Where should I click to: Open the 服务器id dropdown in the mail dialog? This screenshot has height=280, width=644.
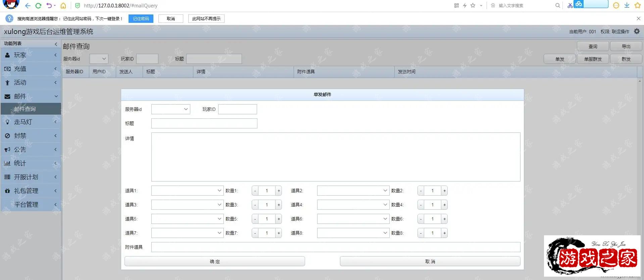pos(170,109)
